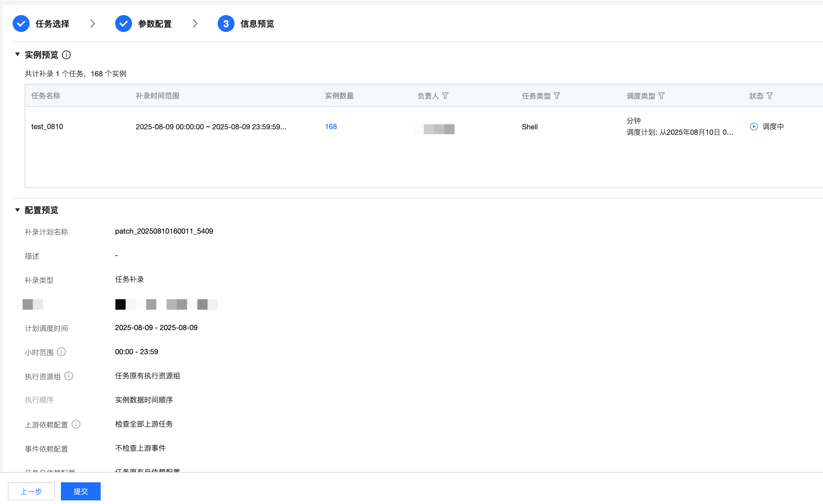The height and width of the screenshot is (504, 823).
Task: Open the 状态 column filter icon
Action: pyautogui.click(x=770, y=96)
